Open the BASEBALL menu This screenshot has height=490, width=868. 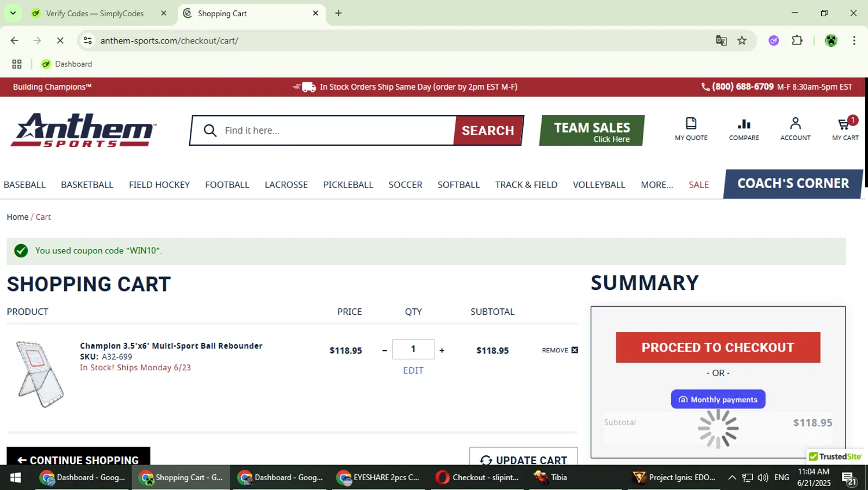point(24,185)
